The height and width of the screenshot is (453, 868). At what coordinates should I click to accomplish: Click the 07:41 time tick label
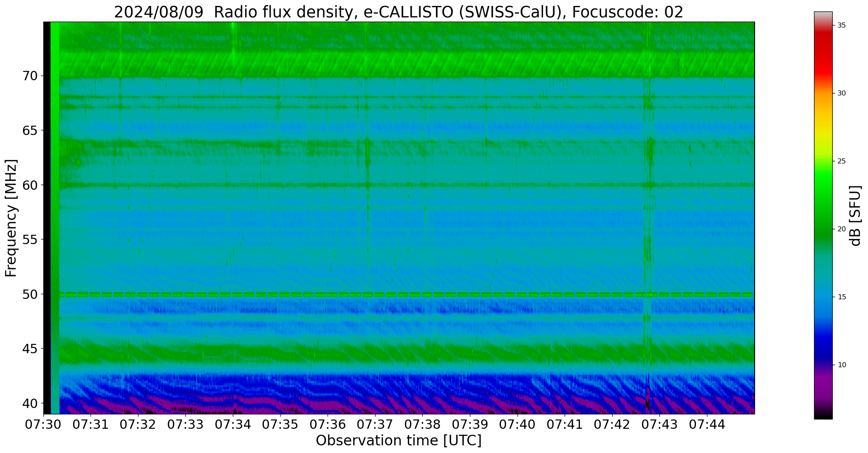click(x=565, y=424)
